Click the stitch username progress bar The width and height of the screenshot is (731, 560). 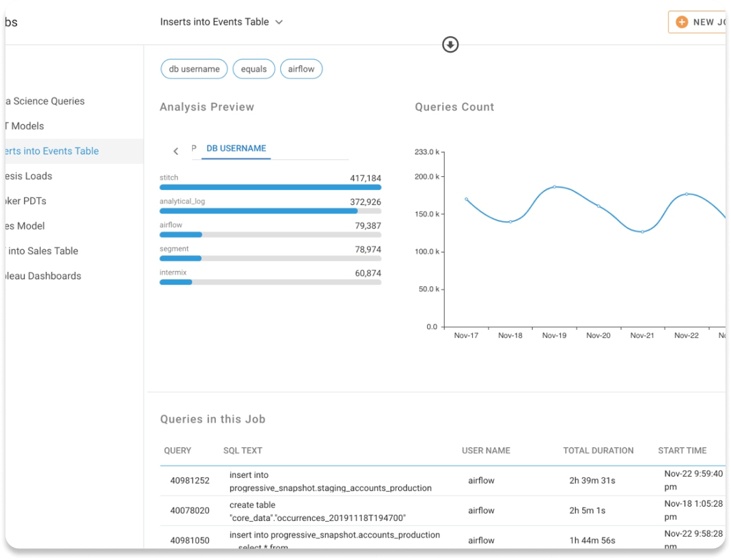pyautogui.click(x=270, y=187)
